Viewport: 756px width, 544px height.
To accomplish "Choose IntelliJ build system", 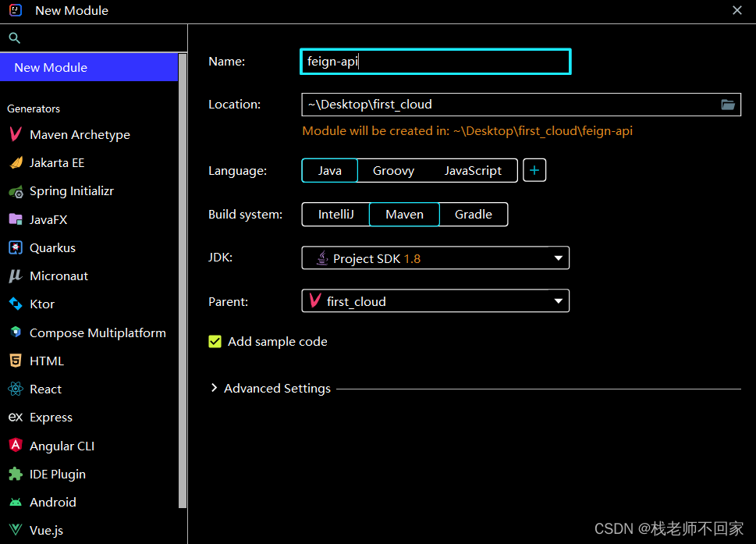I will click(x=335, y=214).
